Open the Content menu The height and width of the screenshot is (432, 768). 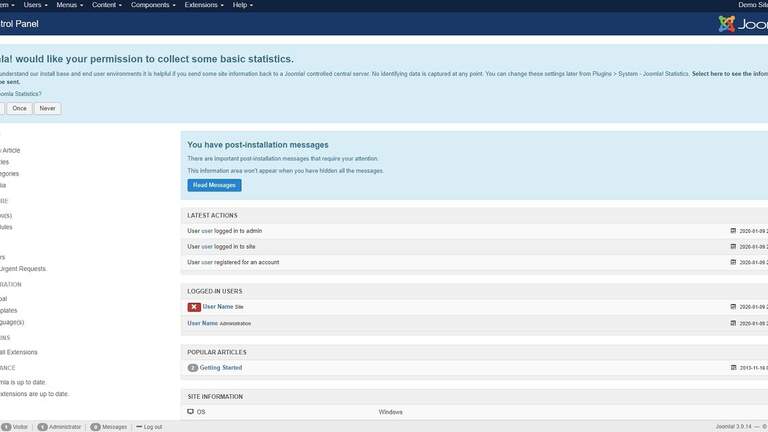pyautogui.click(x=106, y=5)
